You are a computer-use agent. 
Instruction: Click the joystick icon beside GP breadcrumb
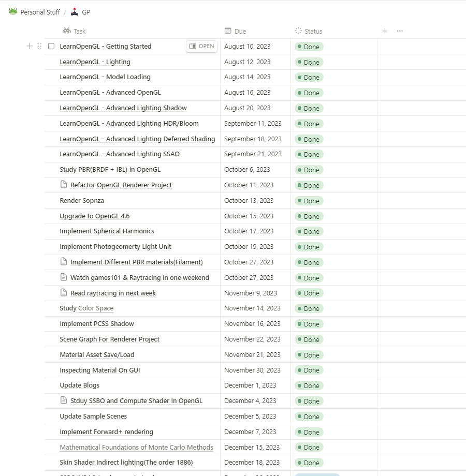(x=75, y=12)
